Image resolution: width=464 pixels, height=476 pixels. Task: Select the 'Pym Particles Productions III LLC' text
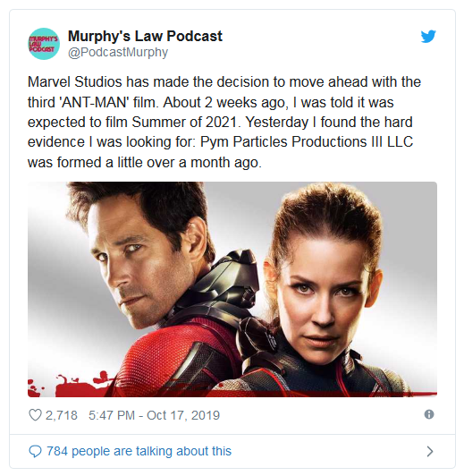[307, 141]
